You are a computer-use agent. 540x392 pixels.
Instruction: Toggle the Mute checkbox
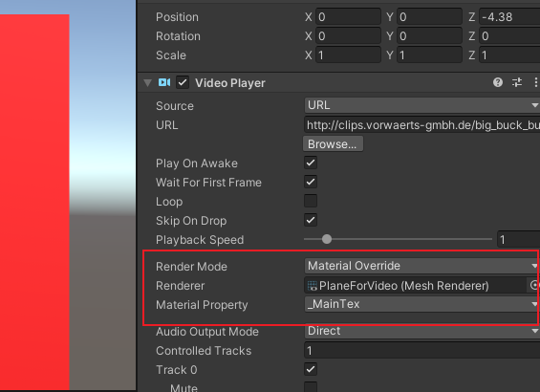(x=311, y=387)
